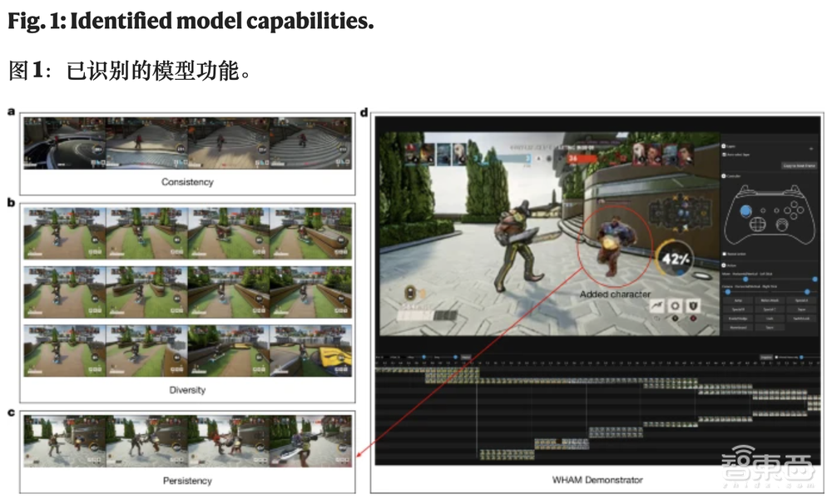Click the first action button below sliders
832x504 pixels.
[x=737, y=299]
